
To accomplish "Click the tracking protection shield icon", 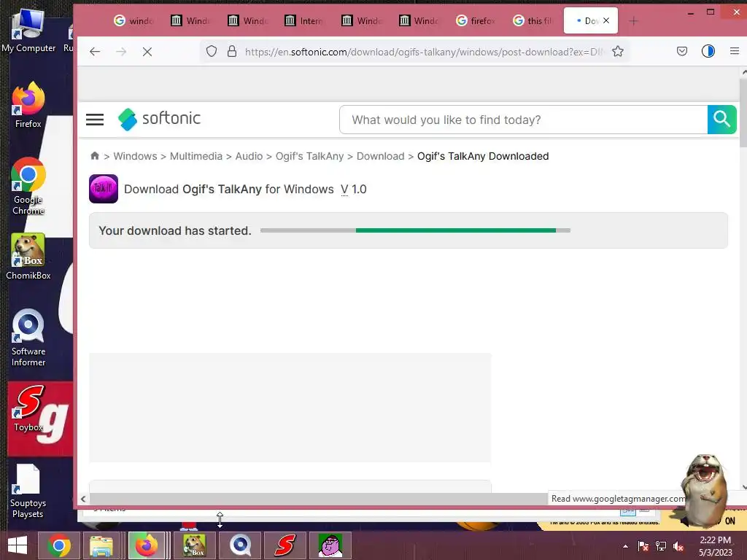I will (212, 52).
